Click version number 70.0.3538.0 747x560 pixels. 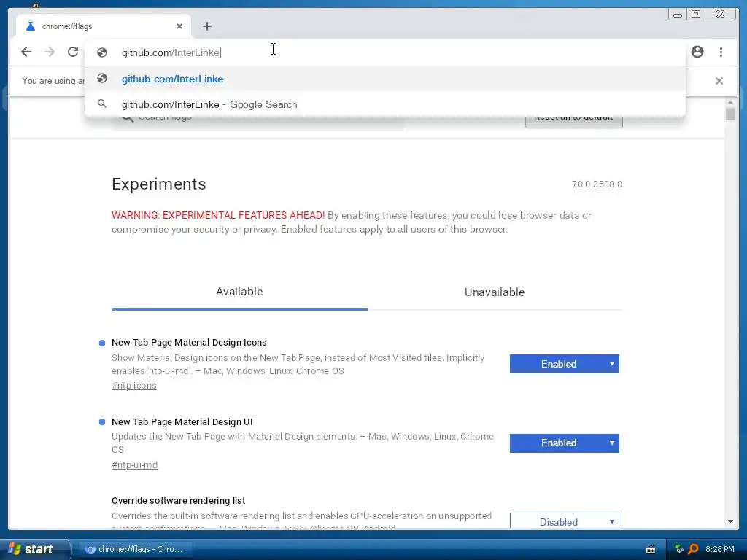click(x=597, y=184)
